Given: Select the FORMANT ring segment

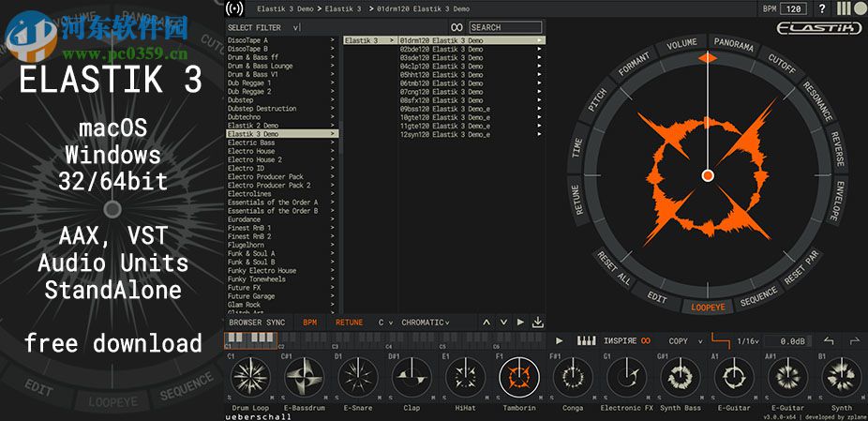Looking at the screenshot, I should pos(634,65).
